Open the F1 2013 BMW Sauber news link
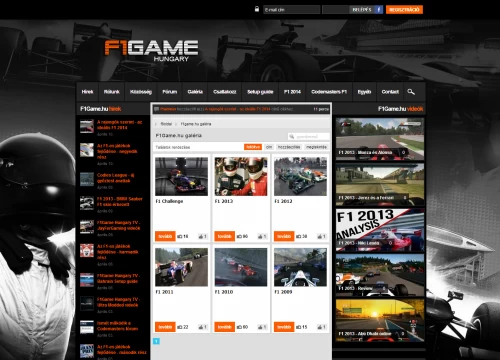500x360 pixels. (x=120, y=201)
